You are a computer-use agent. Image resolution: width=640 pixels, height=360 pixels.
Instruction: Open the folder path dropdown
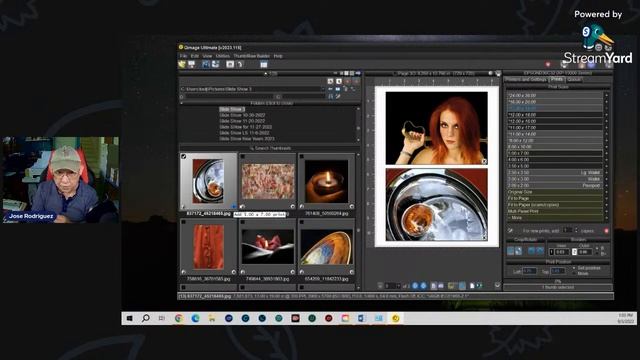coord(322,89)
